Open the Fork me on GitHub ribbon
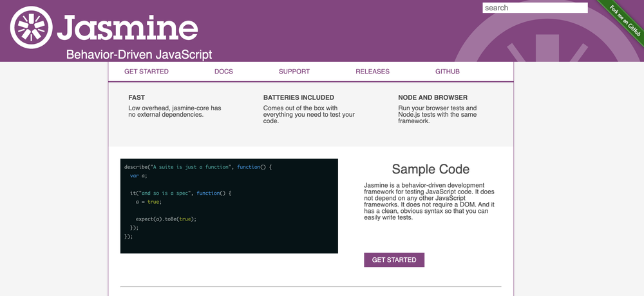This screenshot has width=644, height=296. pos(625,20)
